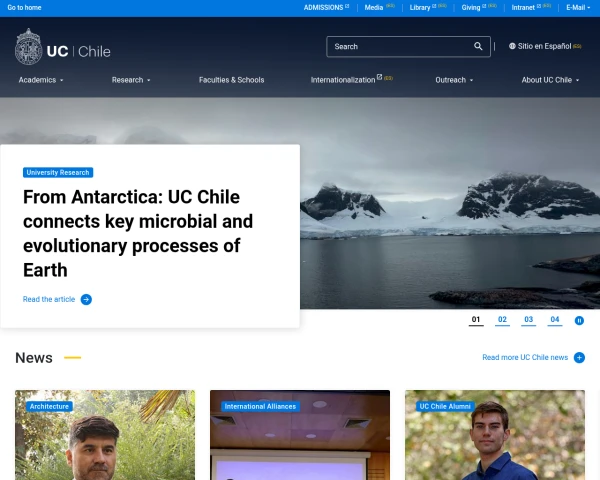Switch to Sitio en Español
600x480 pixels.
pyautogui.click(x=544, y=46)
